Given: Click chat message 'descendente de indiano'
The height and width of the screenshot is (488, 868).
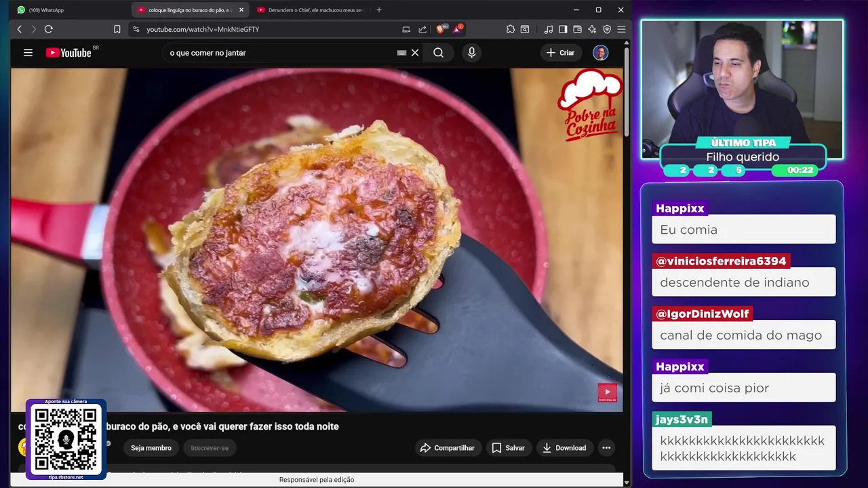Looking at the screenshot, I should click(743, 282).
